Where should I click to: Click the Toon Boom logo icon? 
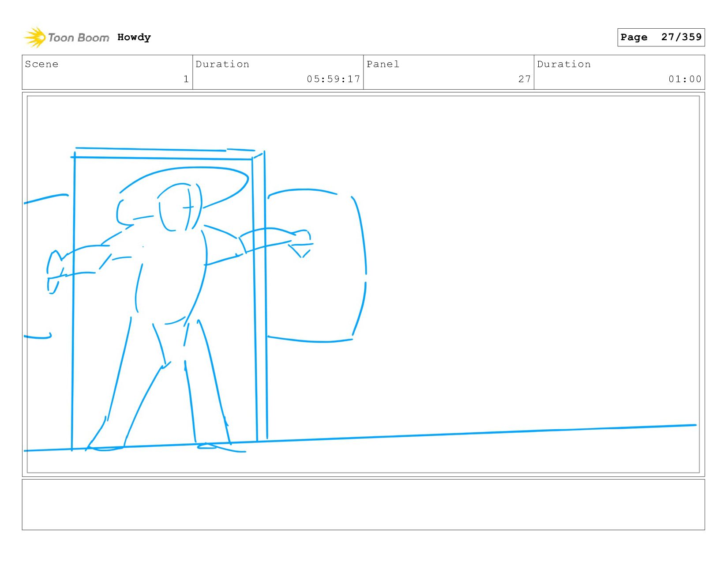(35, 38)
